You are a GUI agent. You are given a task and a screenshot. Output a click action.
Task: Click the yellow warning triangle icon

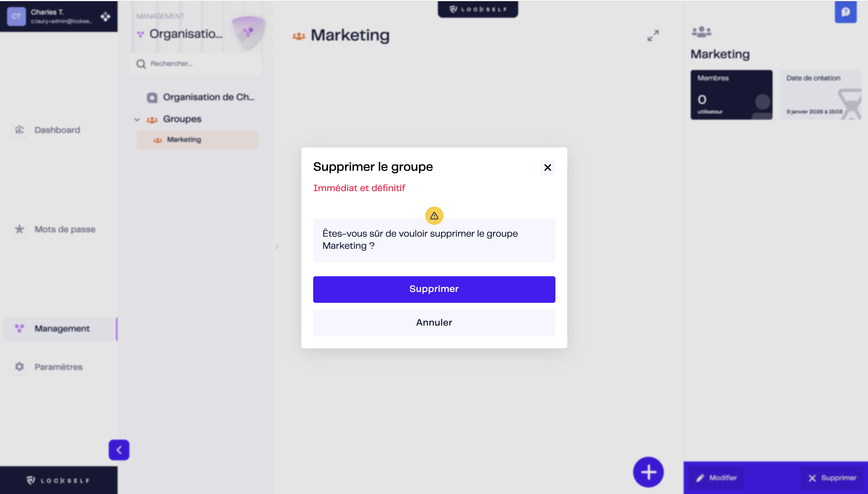434,215
